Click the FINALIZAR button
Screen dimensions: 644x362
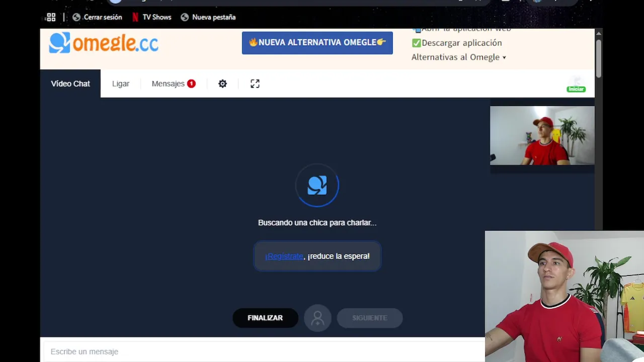coord(265,318)
